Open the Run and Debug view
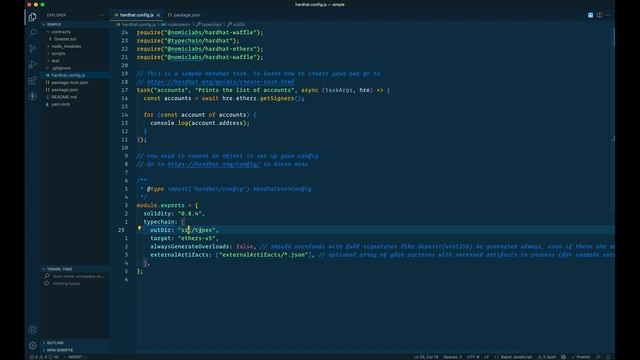The width and height of the screenshot is (640, 360). [32, 64]
